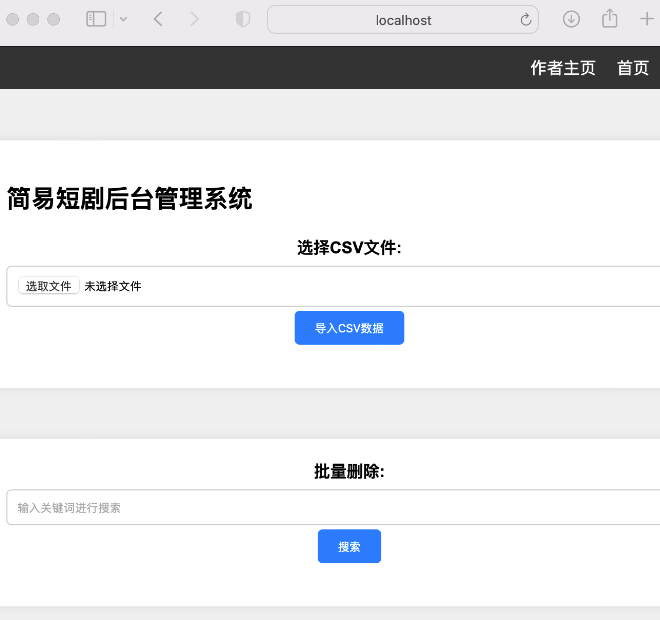This screenshot has height=620, width=660.
Task: Show the Safari sidebar
Action: pos(96,19)
